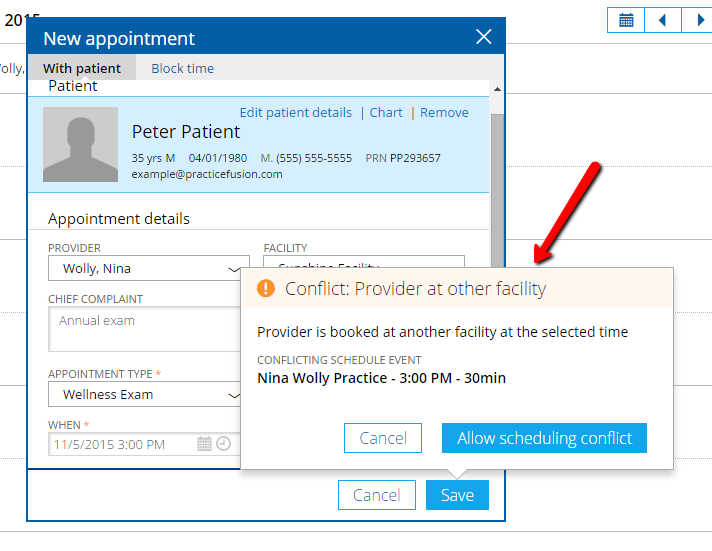Image resolution: width=712 pixels, height=551 pixels.
Task: Close the New appointment dialog
Action: tap(484, 37)
